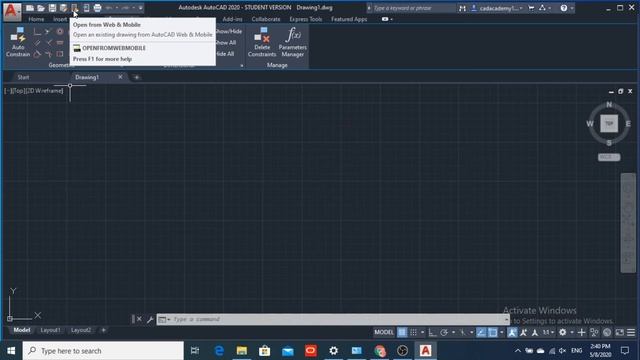Screen dimensions: 640x360
Task: Toggle Polar Tracking in the status bar
Action: [x=444, y=332]
